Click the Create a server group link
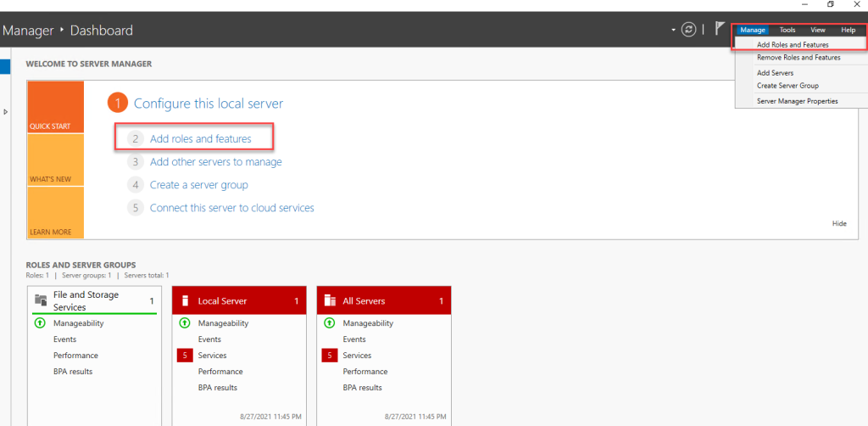Image resolution: width=868 pixels, height=426 pixels. pos(198,184)
